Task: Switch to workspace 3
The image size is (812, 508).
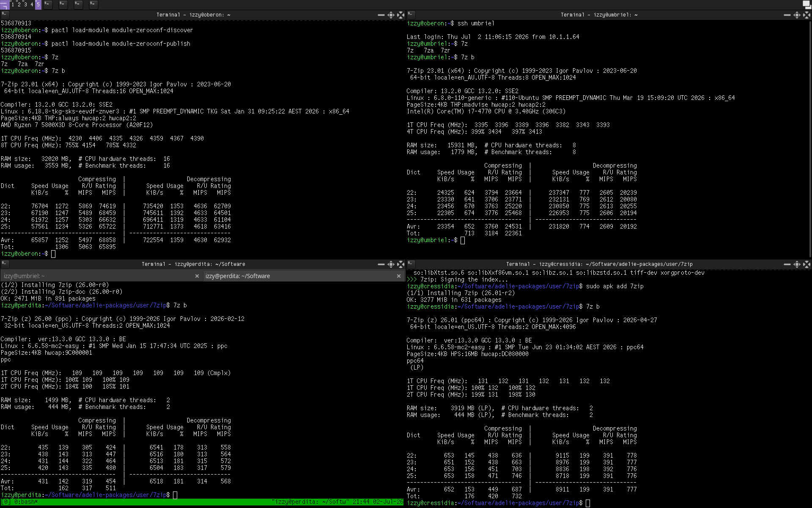Action: coord(25,5)
